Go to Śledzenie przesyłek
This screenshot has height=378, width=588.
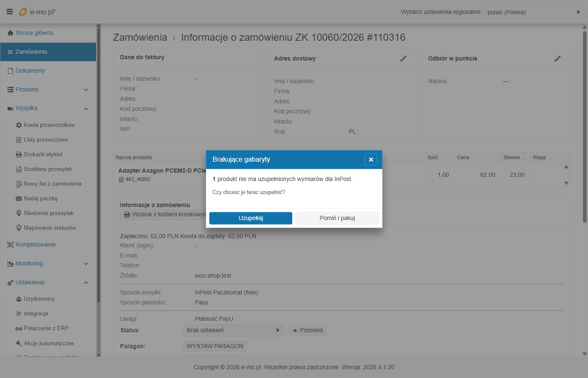[48, 213]
